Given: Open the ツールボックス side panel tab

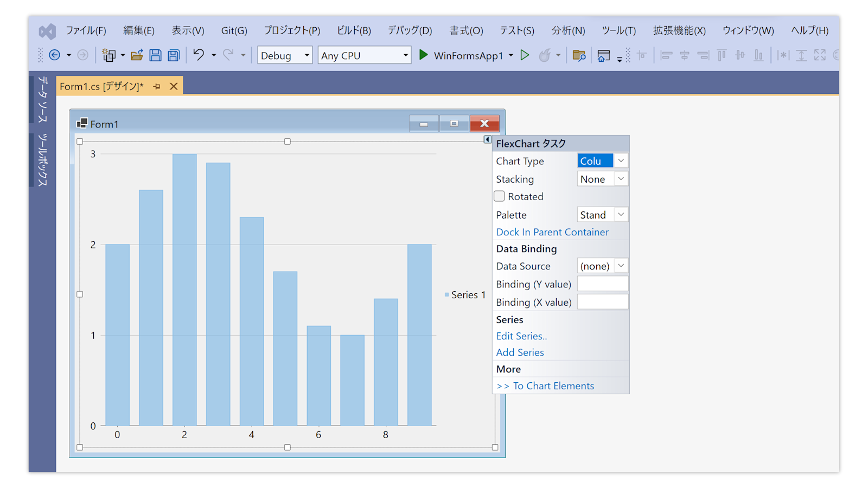Looking at the screenshot, I should pyautogui.click(x=42, y=160).
